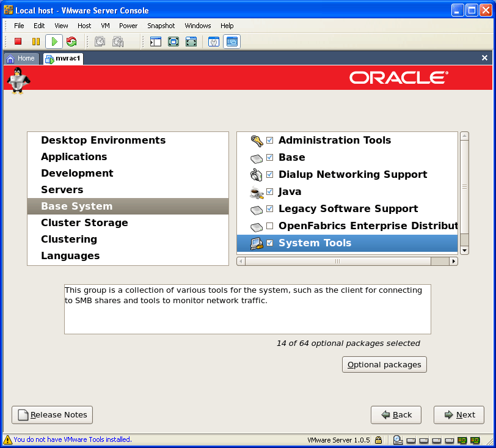The width and height of the screenshot is (496, 448).
Task: Enter full screen mode from the toolbar
Action: point(173,42)
